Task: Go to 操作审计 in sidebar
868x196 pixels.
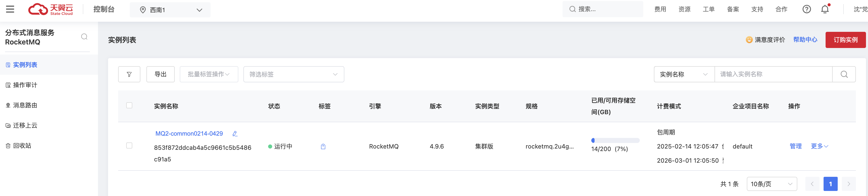Action: (x=25, y=85)
